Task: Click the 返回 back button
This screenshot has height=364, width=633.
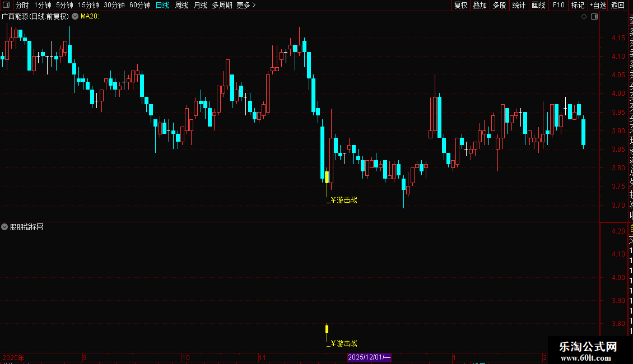Action: pos(618,5)
